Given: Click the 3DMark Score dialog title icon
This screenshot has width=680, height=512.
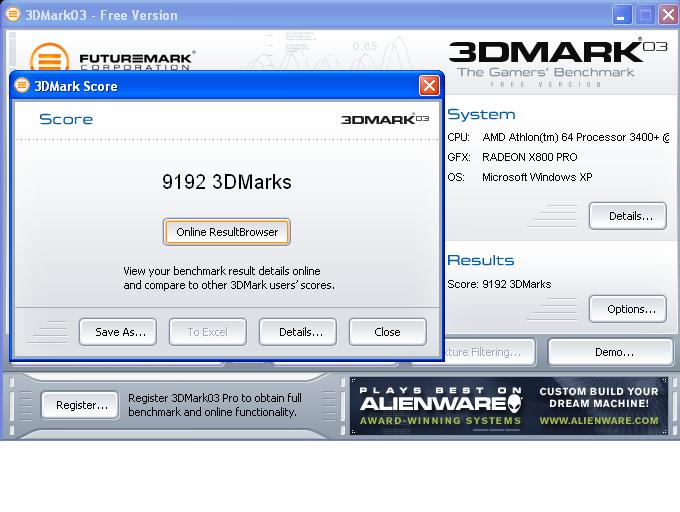Looking at the screenshot, I should tap(22, 85).
